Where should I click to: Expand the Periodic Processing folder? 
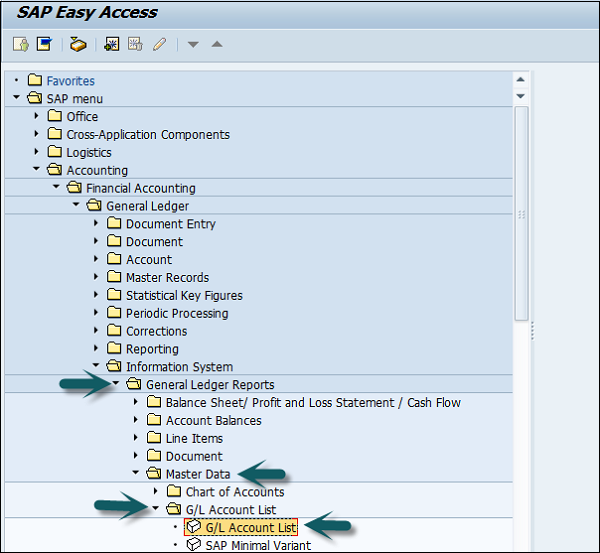97,314
